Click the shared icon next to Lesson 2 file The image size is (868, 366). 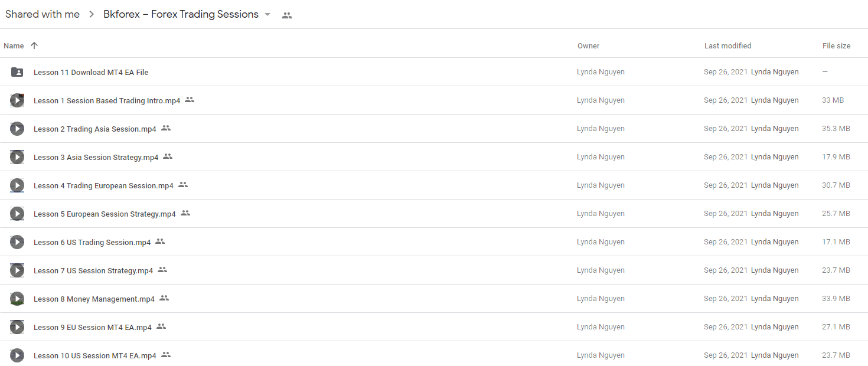[166, 128]
